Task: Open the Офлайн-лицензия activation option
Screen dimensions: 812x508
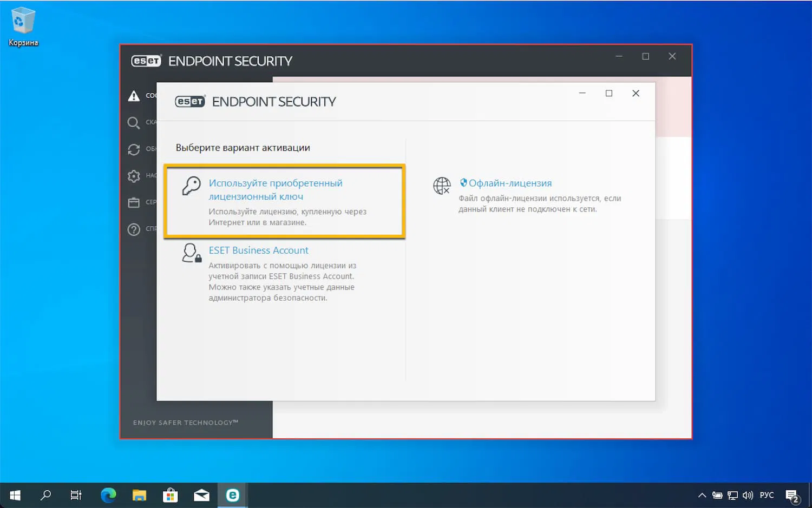Action: click(x=510, y=183)
